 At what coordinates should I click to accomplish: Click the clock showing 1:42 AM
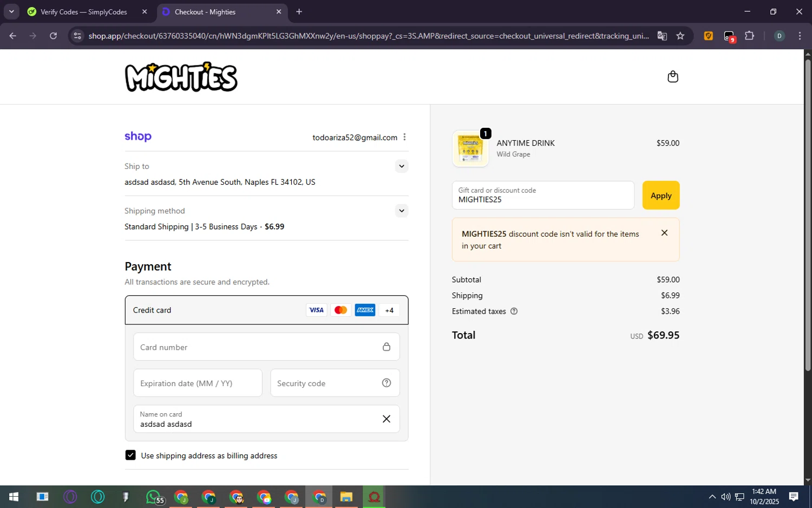tap(764, 492)
